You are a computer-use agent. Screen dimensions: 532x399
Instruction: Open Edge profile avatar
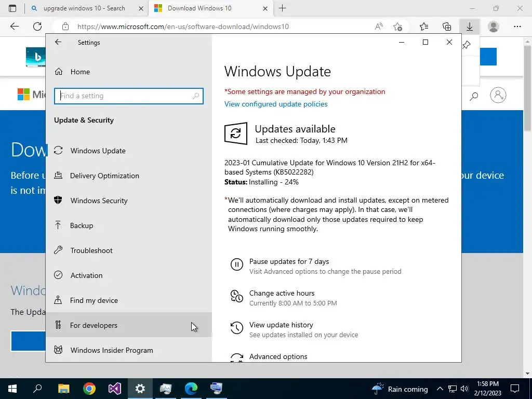pyautogui.click(x=494, y=26)
